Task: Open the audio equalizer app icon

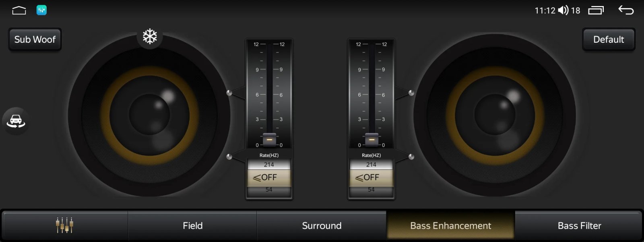Action: [x=41, y=10]
